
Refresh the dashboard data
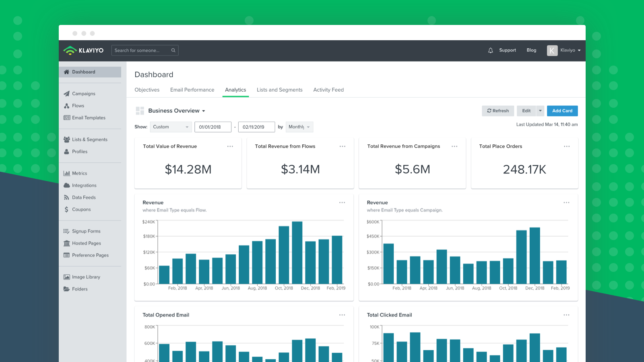(x=498, y=111)
